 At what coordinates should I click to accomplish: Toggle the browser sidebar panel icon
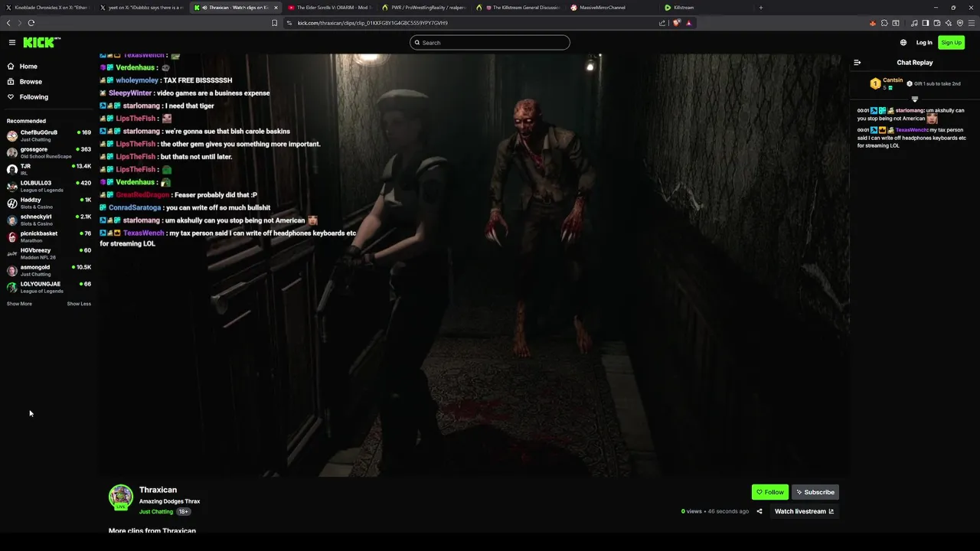click(x=925, y=23)
